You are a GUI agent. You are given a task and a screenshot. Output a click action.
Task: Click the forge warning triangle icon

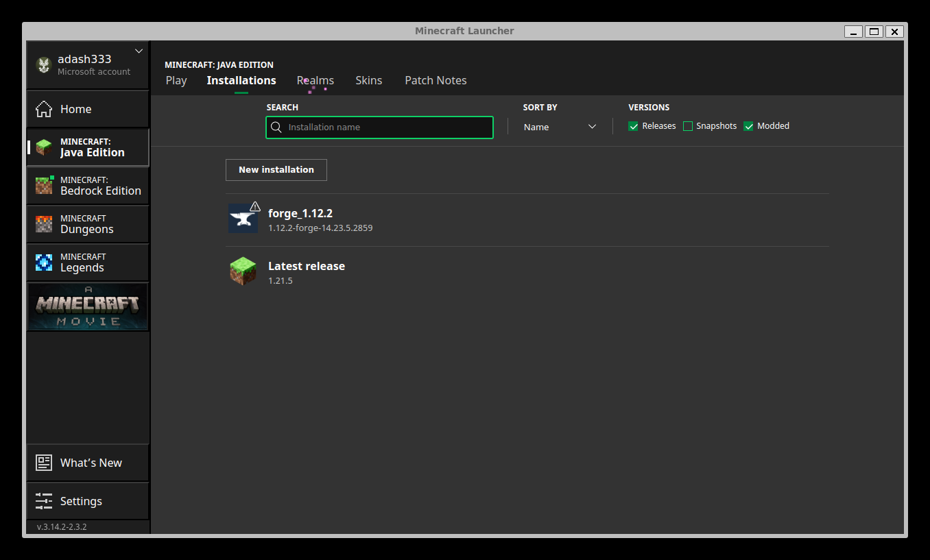255,206
